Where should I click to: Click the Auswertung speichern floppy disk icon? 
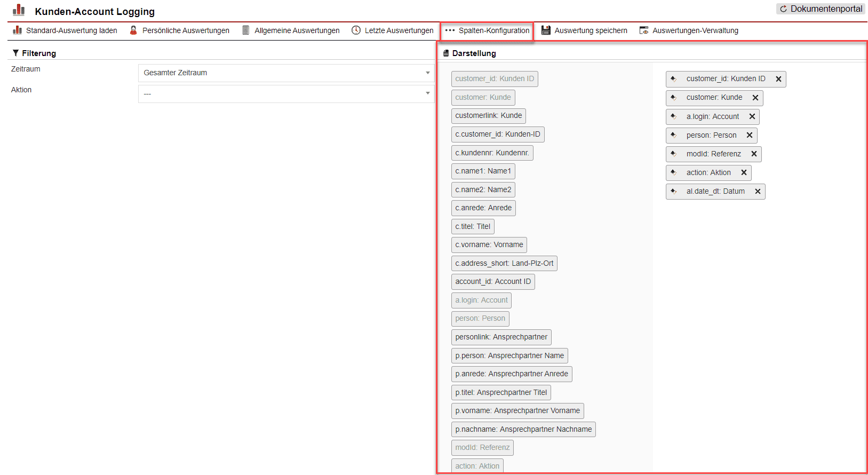pos(546,30)
